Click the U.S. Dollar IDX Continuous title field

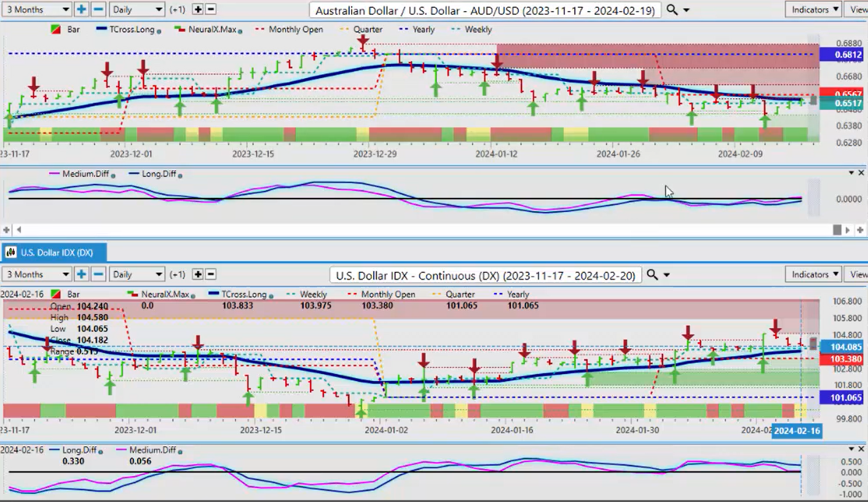coord(485,275)
